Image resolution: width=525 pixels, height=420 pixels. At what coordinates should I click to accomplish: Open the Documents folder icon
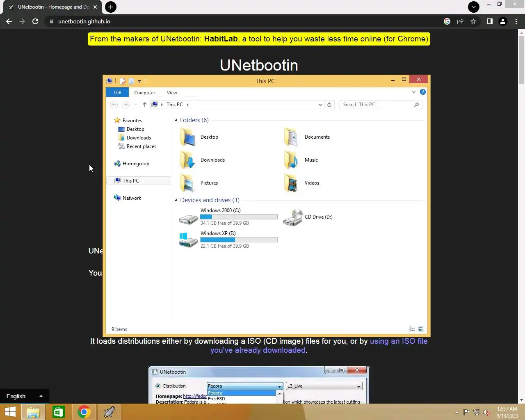(292, 137)
